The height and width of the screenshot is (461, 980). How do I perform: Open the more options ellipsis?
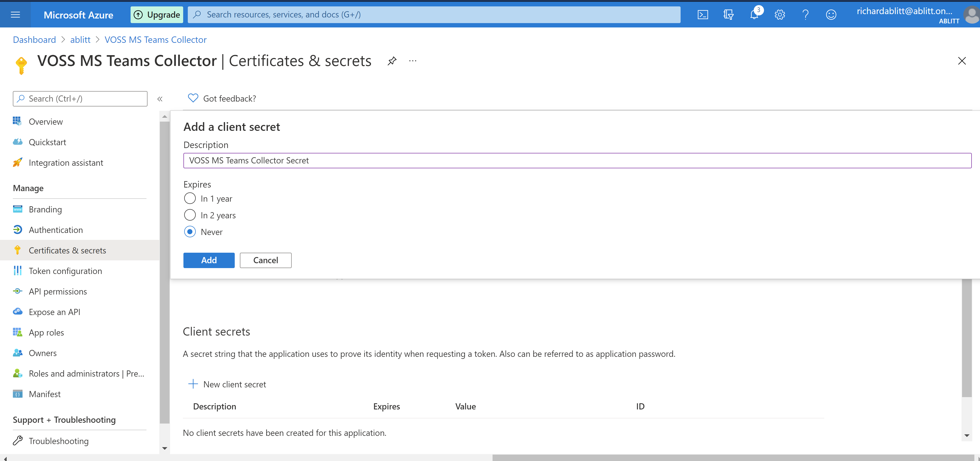coord(413,61)
